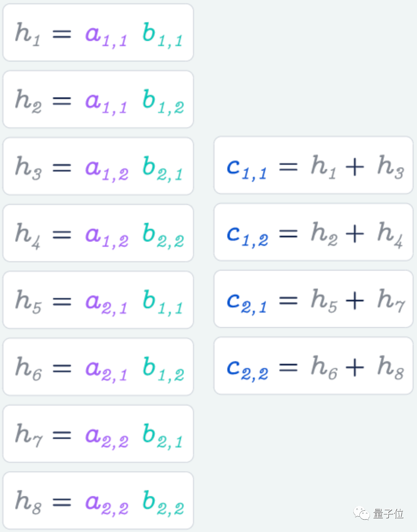Click the 量子位 watermark text
Screen dimensions: 417x532
click(x=388, y=514)
